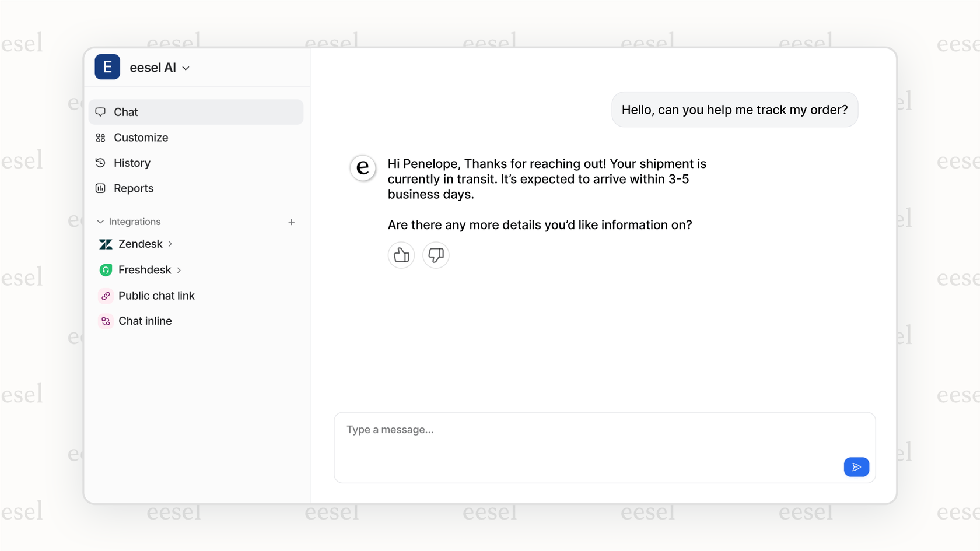This screenshot has height=551, width=980.
Task: Send the message using the blue send button
Action: (856, 466)
